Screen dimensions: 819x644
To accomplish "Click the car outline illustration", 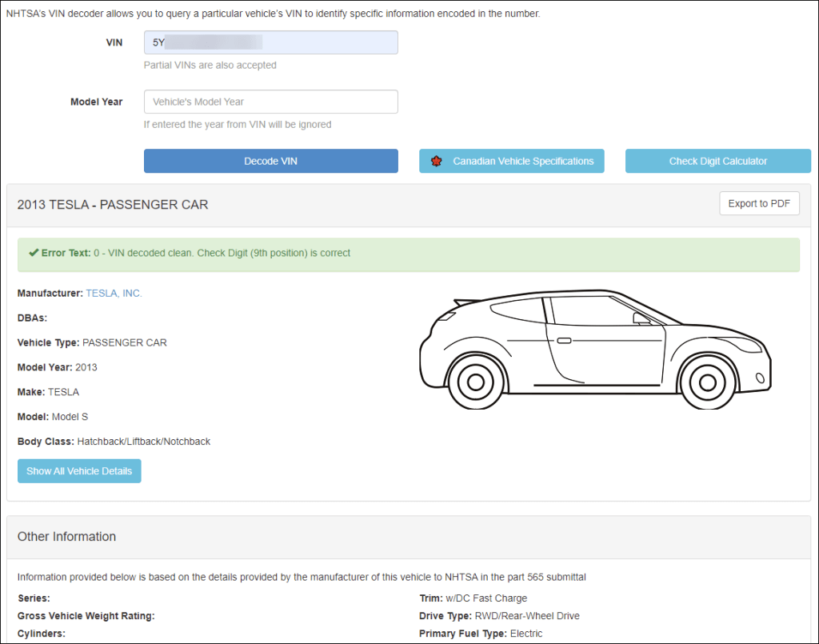I will click(x=595, y=350).
